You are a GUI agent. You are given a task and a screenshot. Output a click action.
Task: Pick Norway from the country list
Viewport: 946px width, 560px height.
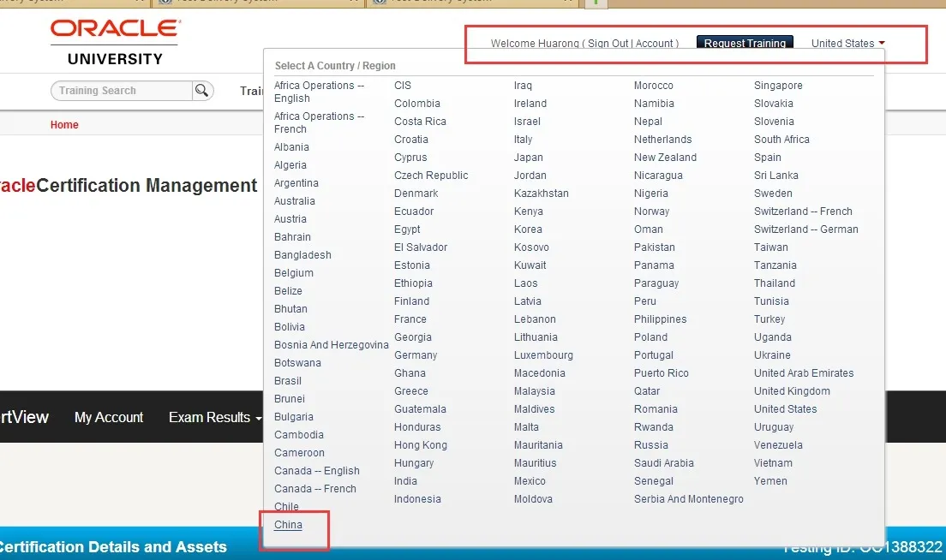651,211
